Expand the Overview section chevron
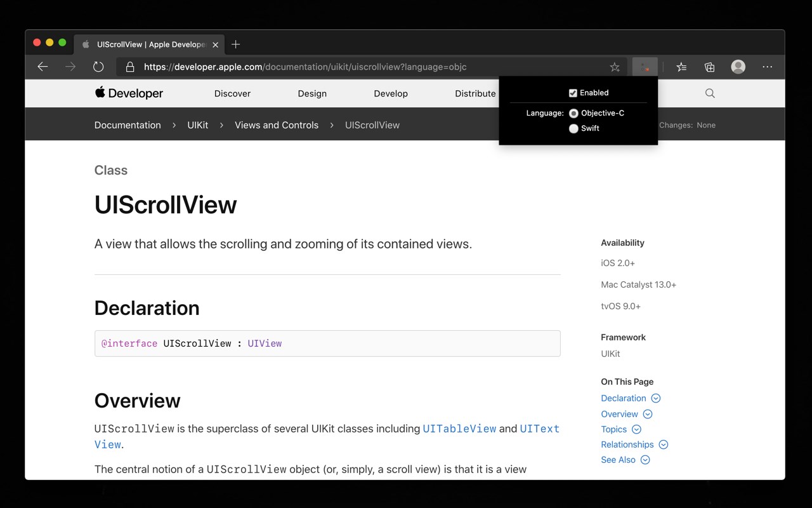Viewport: 812px width, 508px height. point(648,414)
